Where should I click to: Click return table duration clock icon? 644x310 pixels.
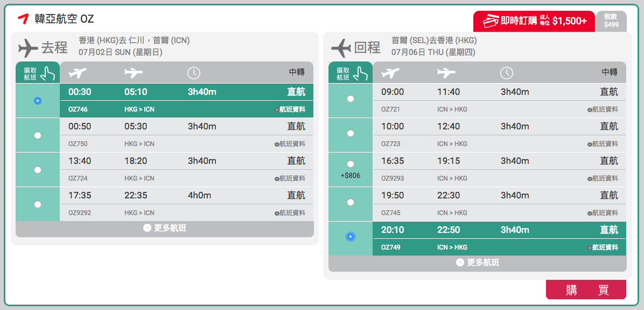[x=506, y=73]
